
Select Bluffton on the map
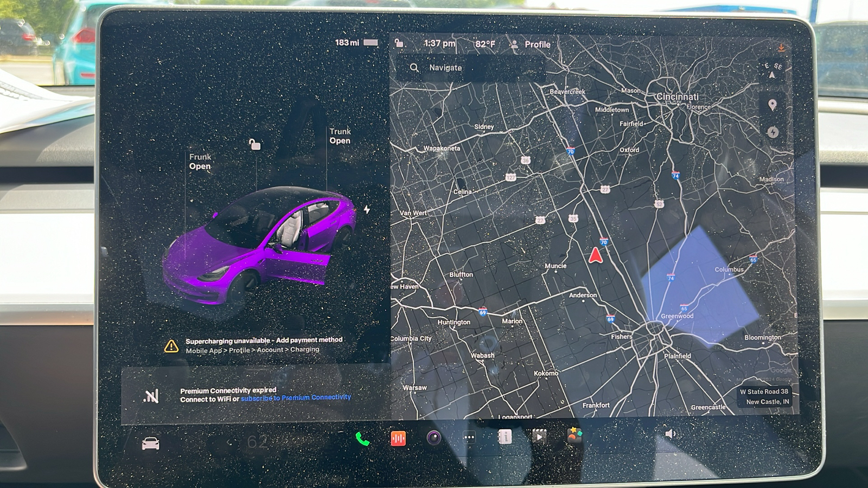(461, 274)
